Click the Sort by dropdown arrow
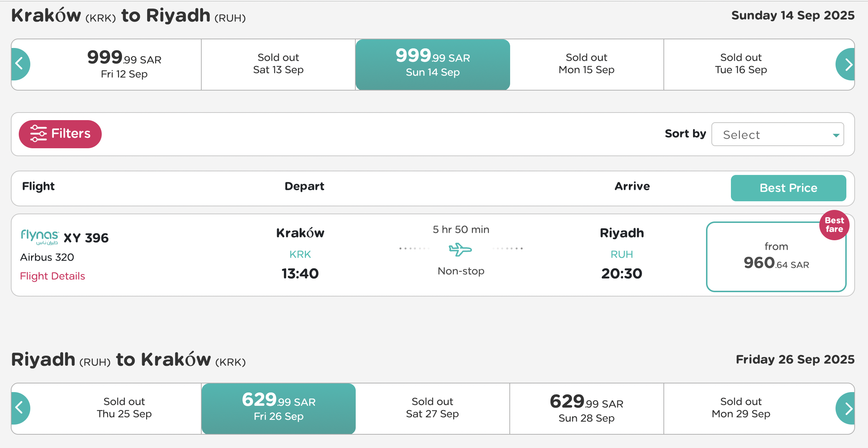This screenshot has height=448, width=868. click(836, 135)
